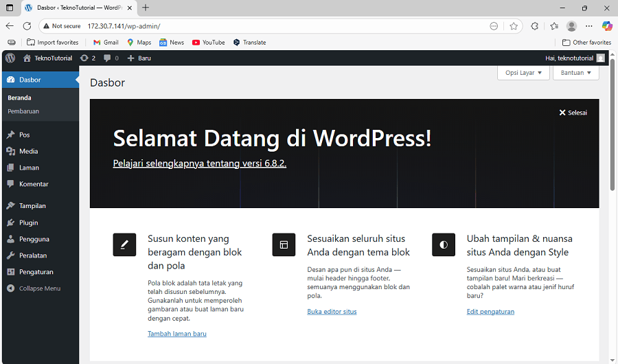Reload the page with refresh icon

(x=27, y=26)
